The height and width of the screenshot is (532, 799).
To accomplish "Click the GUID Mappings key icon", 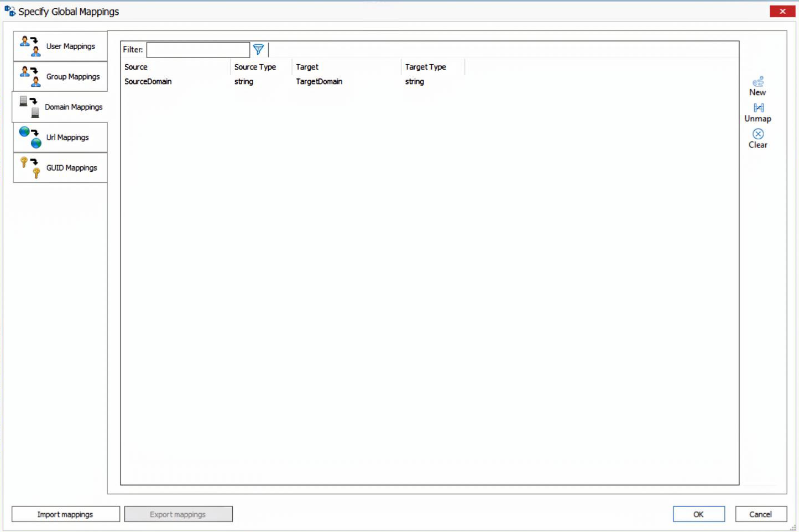I will click(29, 167).
